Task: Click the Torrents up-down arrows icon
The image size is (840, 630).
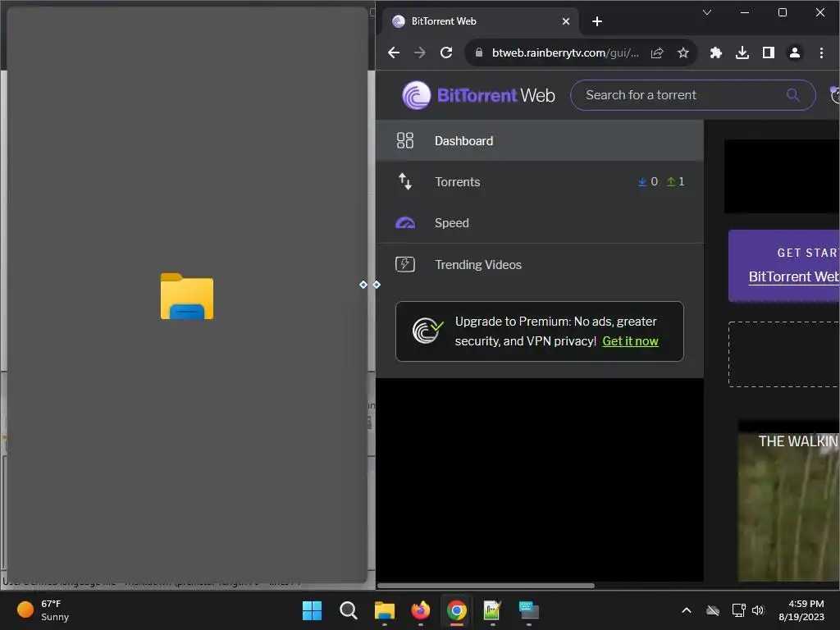Action: 405,181
